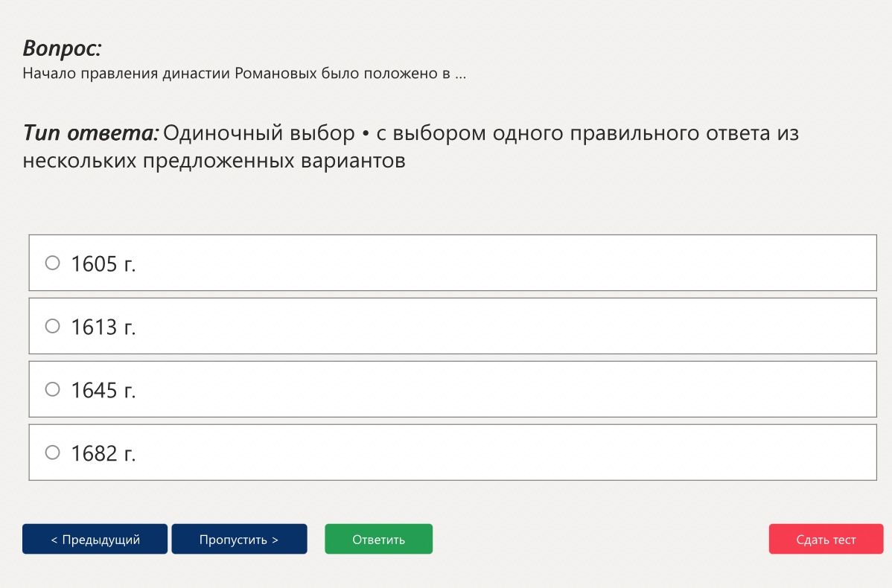Click the Вопрос: heading
The width and height of the screenshot is (892, 588).
pos(62,48)
